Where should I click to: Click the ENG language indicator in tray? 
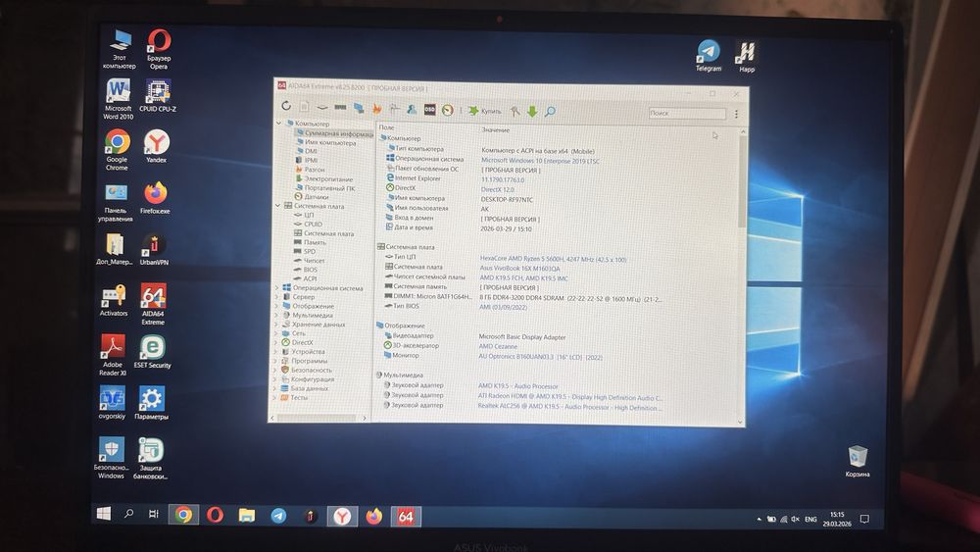pos(810,519)
